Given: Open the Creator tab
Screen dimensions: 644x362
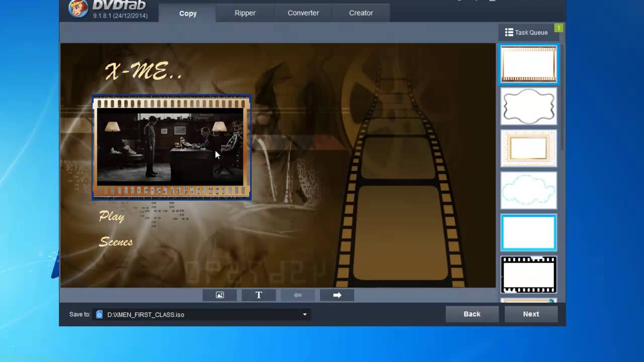Looking at the screenshot, I should tap(361, 13).
